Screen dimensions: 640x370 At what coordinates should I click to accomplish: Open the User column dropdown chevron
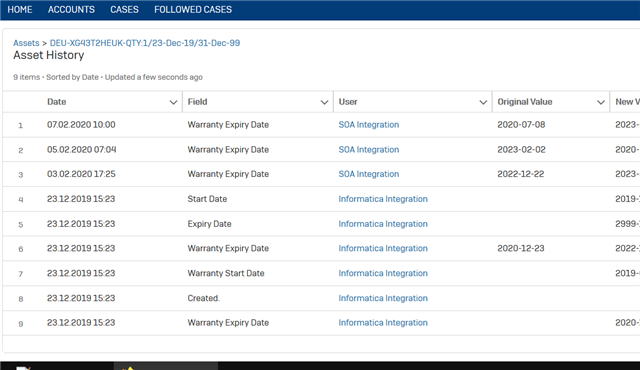coord(483,102)
